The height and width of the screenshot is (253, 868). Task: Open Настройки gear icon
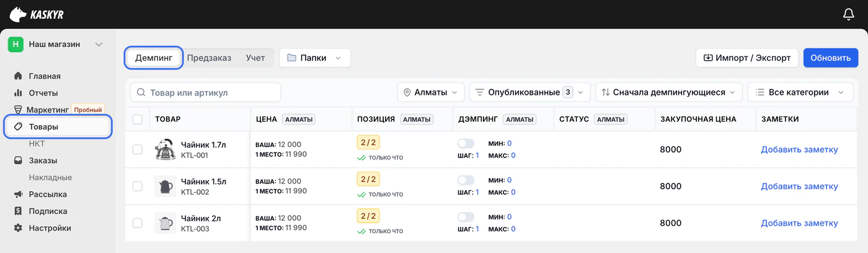18,228
